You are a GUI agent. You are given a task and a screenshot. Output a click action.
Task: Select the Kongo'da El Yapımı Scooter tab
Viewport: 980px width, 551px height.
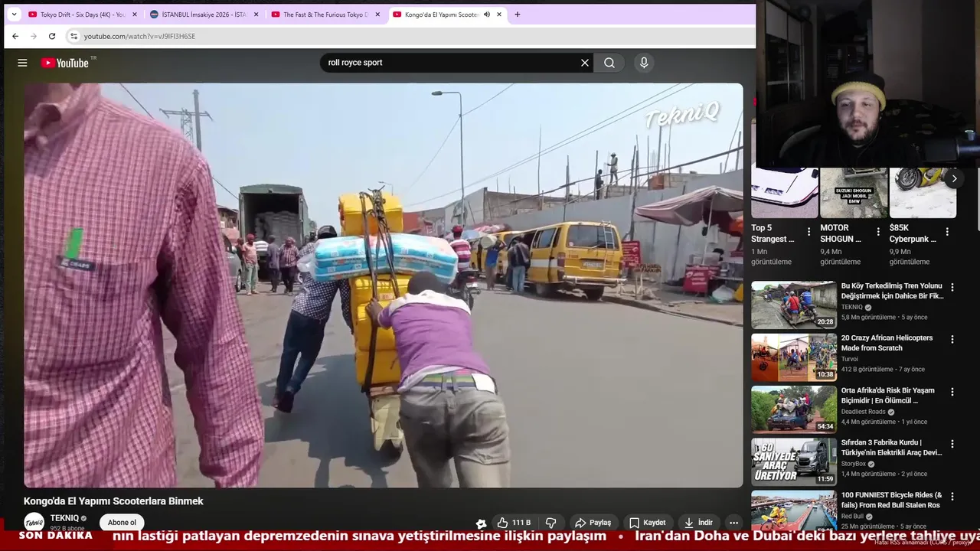pos(441,15)
